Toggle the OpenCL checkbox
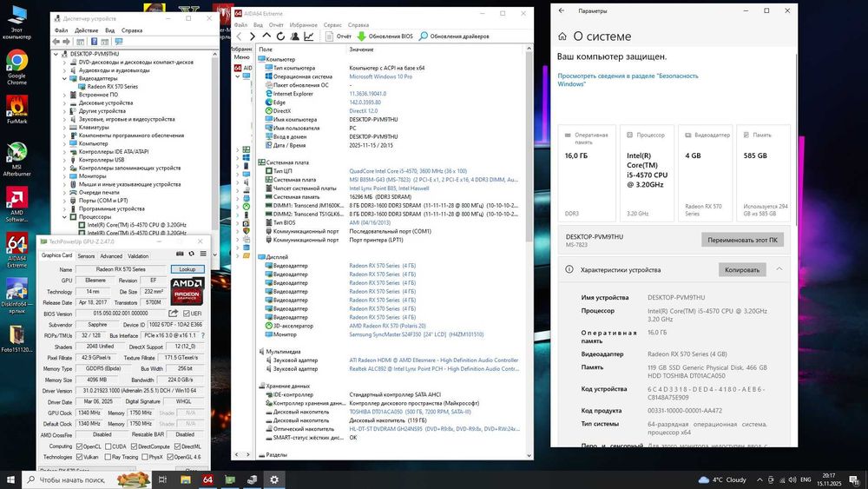Screen dimensions: 868x489 pos(79,446)
